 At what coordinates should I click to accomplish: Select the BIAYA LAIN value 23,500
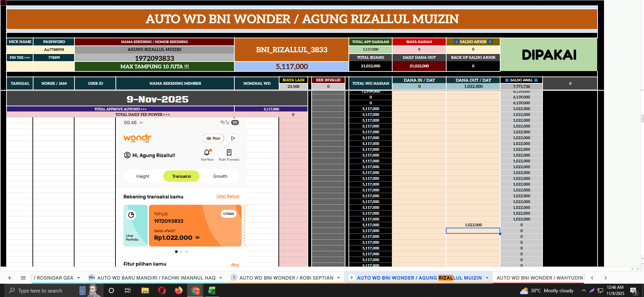click(293, 86)
